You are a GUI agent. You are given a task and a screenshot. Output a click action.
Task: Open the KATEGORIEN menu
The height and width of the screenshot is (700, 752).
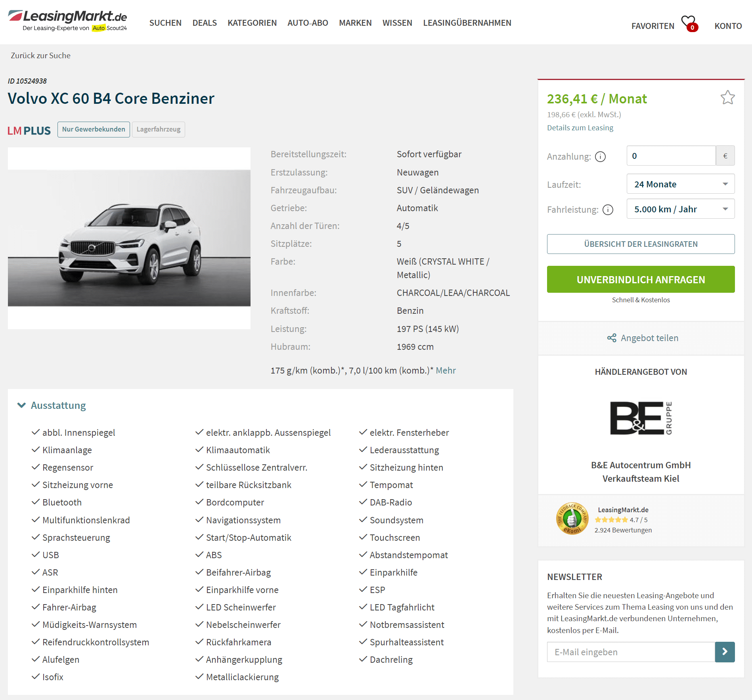[x=252, y=23]
